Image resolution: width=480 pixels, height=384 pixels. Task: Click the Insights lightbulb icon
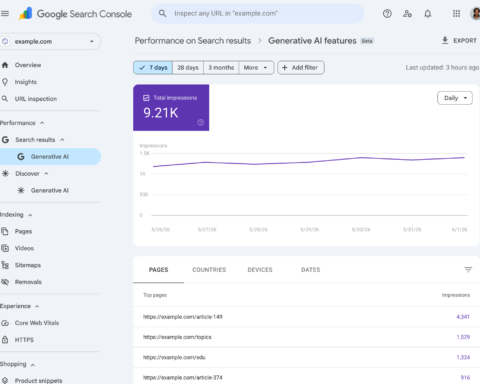click(5, 82)
